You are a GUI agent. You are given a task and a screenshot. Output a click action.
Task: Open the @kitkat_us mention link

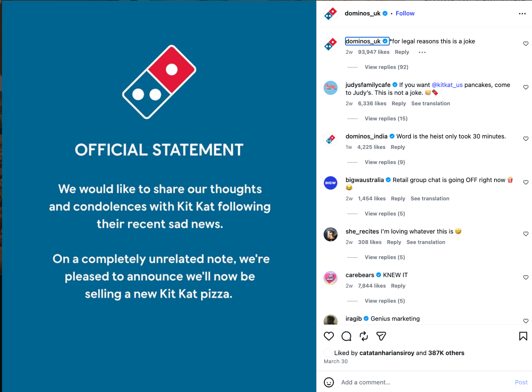[447, 85]
